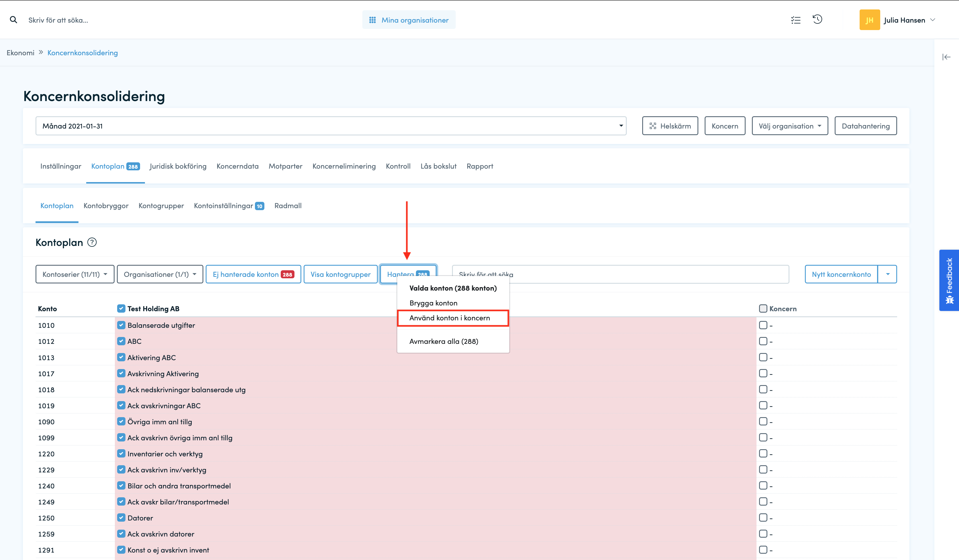Screen dimensions: 959x560
Task: Collapse the side panel arrow icon
Action: [x=946, y=57]
